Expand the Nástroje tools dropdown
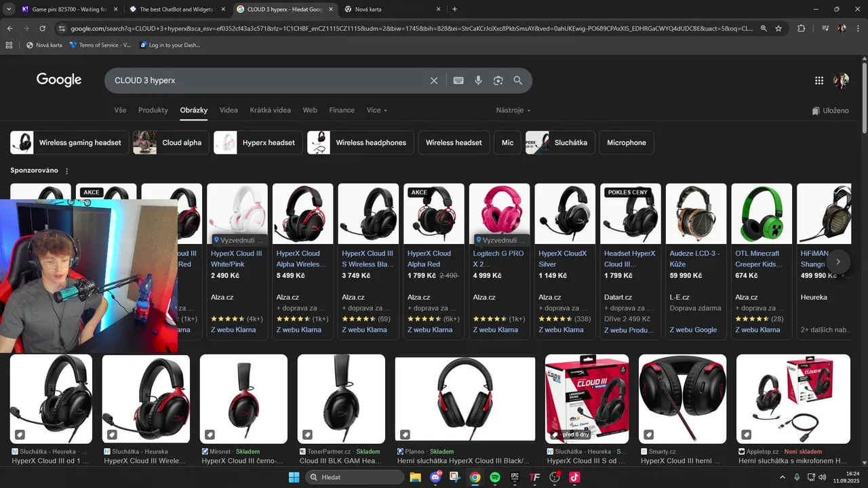 (x=513, y=110)
